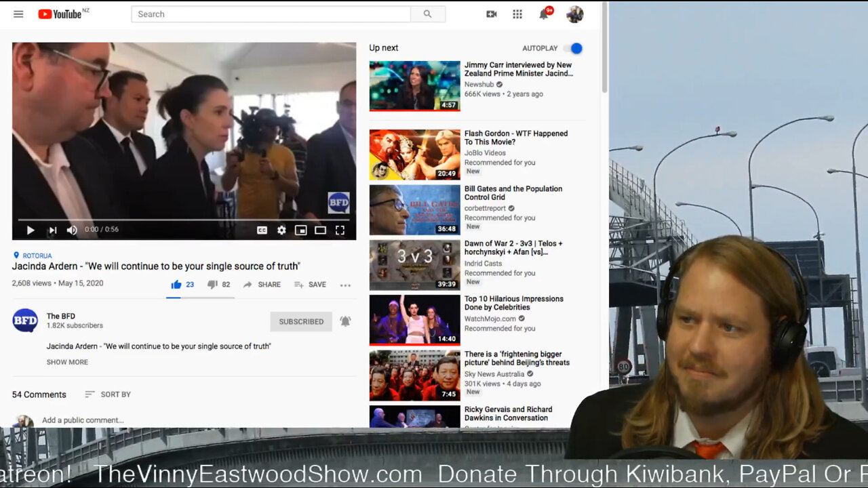Save the video to a playlist
This screenshot has height=488, width=868.
coord(310,285)
